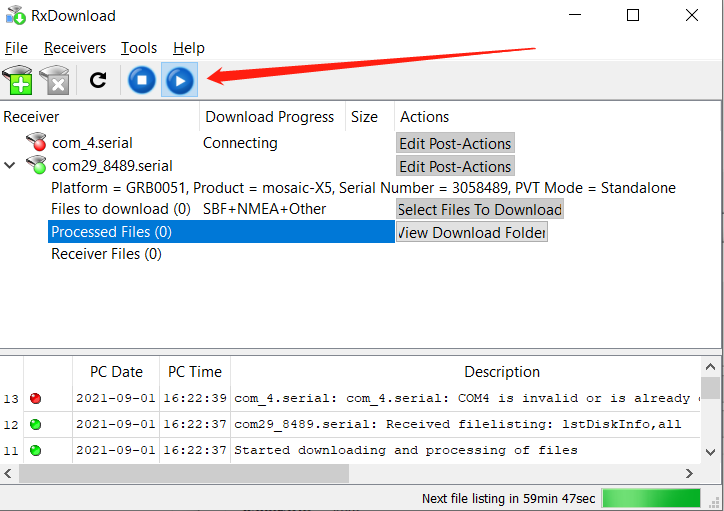Click the Connecting status text
Image resolution: width=724 pixels, height=511 pixels.
240,143
